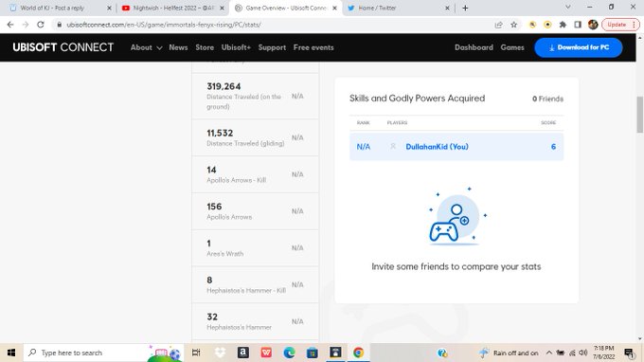Click the Ubisoft Connect logo
The image size is (644, 362).
pos(63,47)
